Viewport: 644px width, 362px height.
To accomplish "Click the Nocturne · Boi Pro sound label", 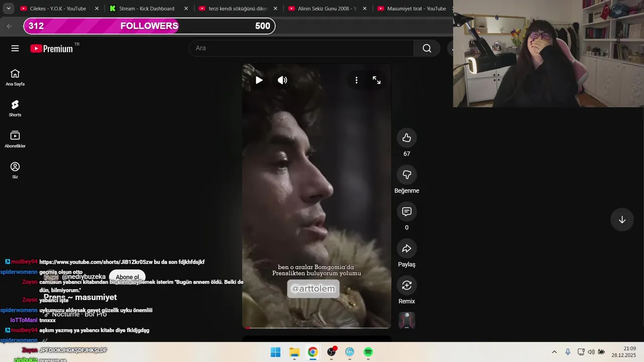I will click(79, 314).
